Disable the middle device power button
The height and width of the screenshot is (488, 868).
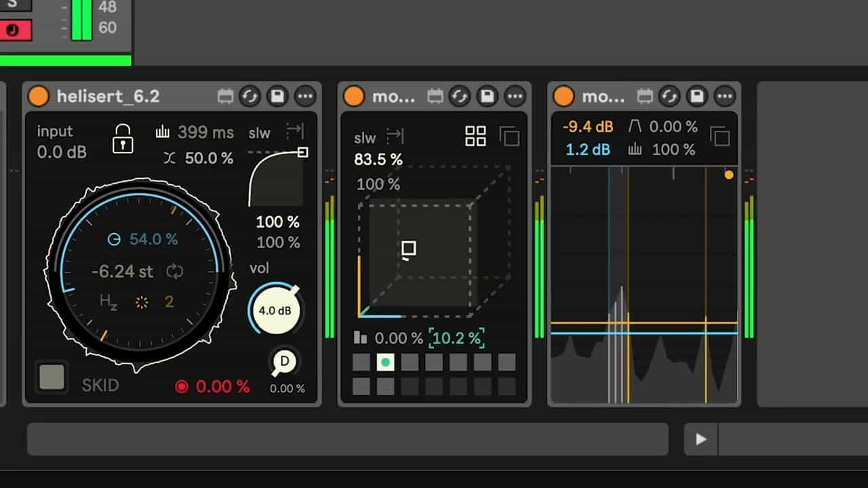coord(353,96)
